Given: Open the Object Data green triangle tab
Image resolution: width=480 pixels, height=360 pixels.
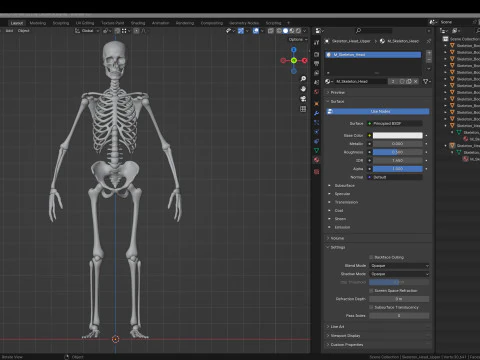Looking at the screenshot, I should click(x=316, y=151).
